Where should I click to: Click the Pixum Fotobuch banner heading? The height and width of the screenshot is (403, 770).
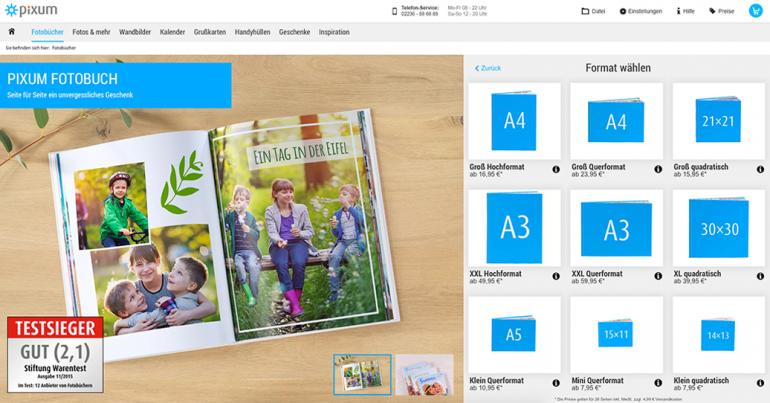(x=62, y=79)
